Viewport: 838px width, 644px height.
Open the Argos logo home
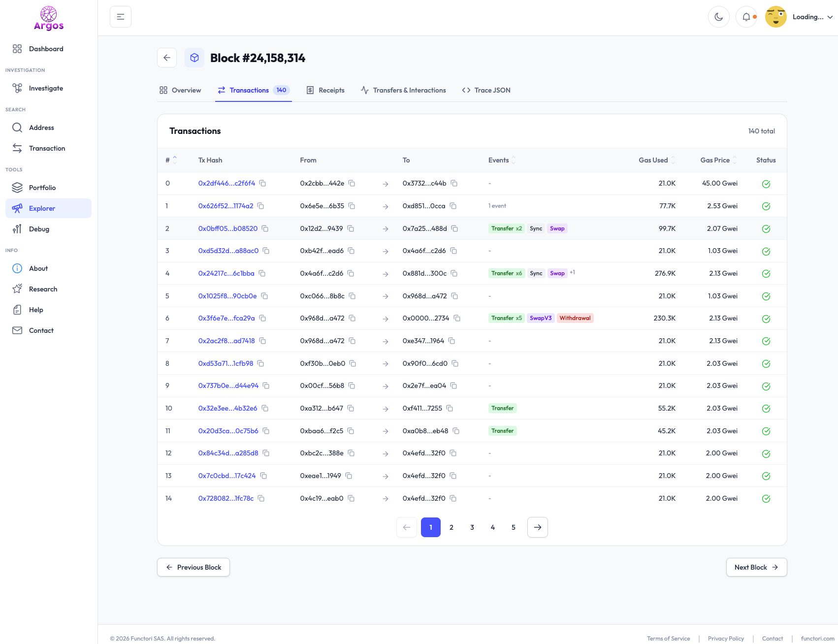click(x=49, y=18)
